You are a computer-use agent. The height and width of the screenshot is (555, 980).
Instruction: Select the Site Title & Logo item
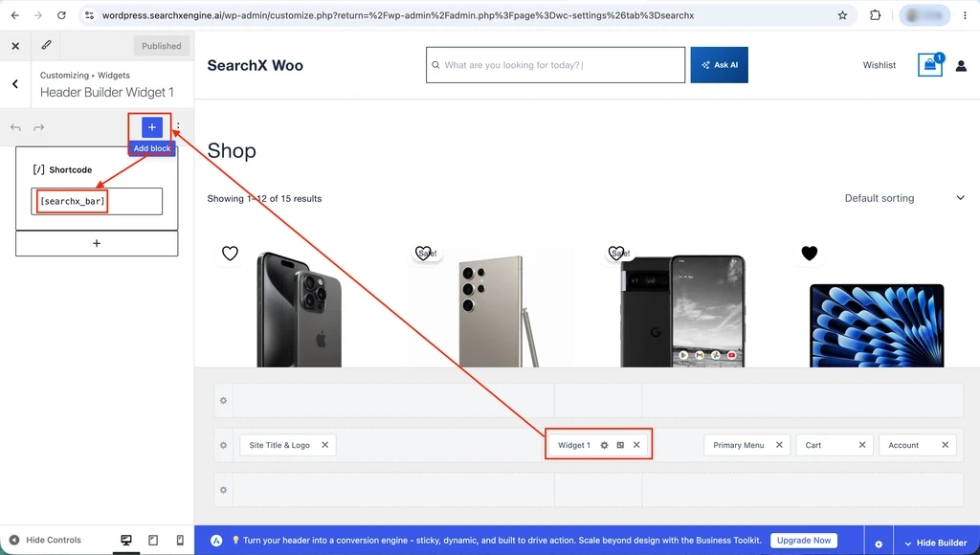279,445
